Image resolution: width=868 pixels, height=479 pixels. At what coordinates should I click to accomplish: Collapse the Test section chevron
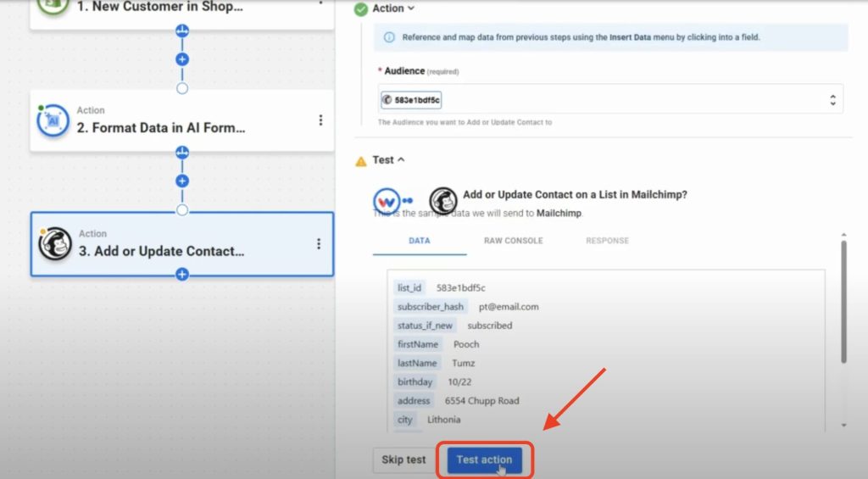pyautogui.click(x=401, y=159)
